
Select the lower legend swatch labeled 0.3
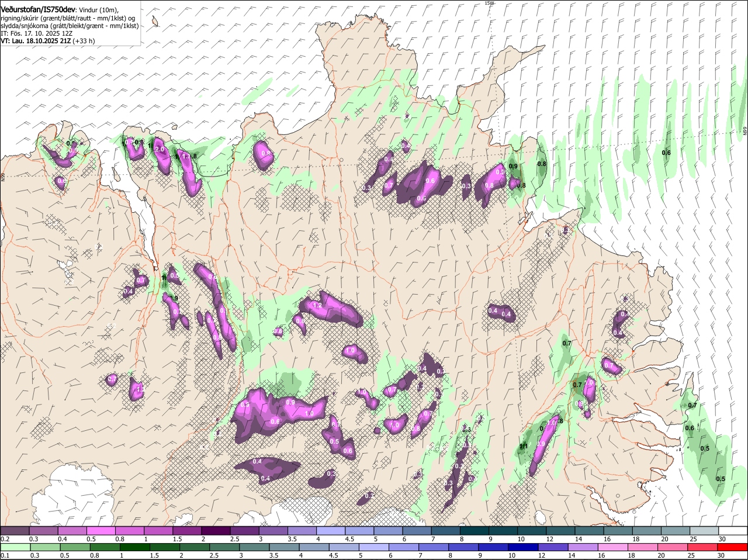[x=45, y=547]
